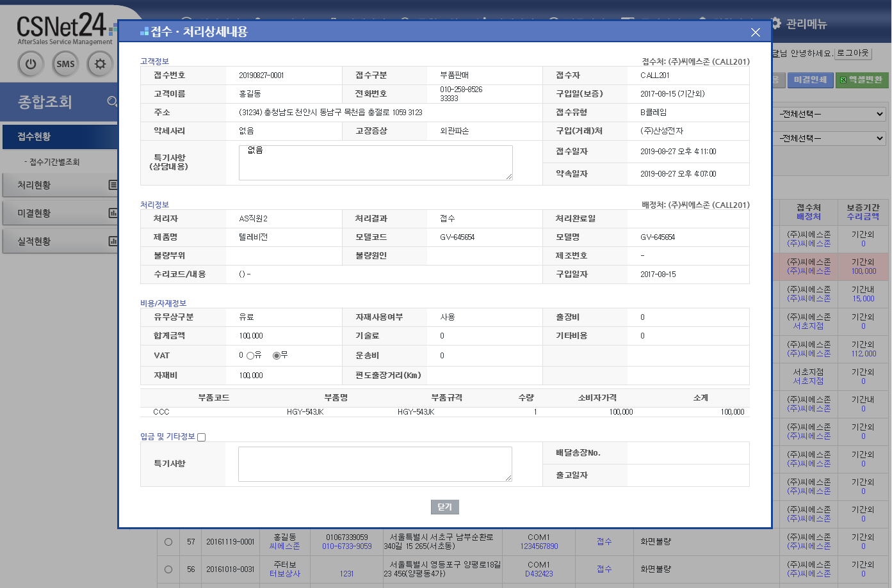
Task: Click the chart icon next to 미결현황
Action: pyautogui.click(x=113, y=213)
